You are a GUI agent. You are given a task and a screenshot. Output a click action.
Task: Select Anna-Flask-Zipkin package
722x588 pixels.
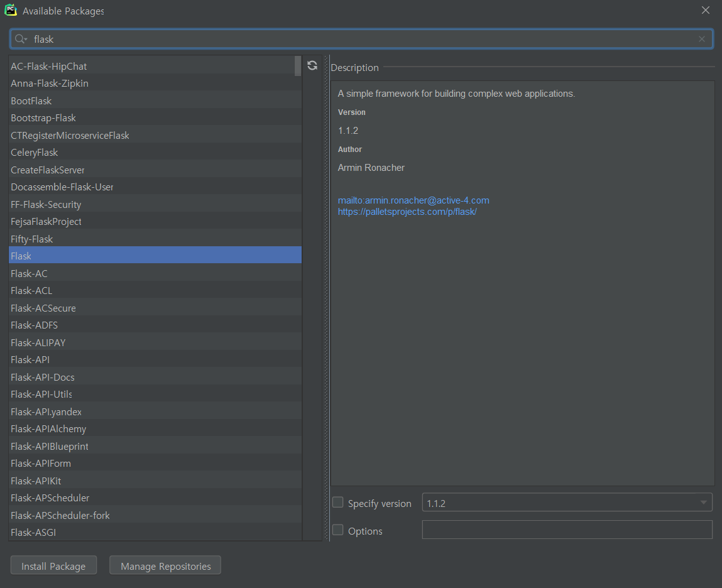(155, 84)
